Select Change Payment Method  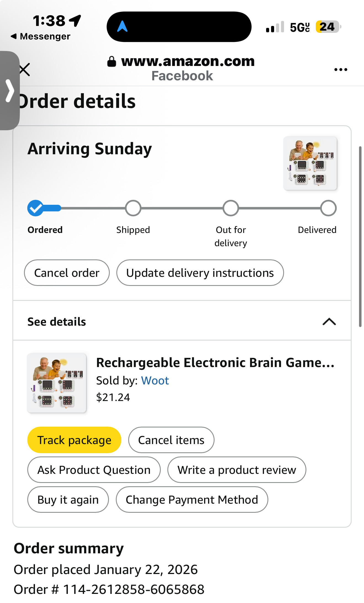pos(192,500)
